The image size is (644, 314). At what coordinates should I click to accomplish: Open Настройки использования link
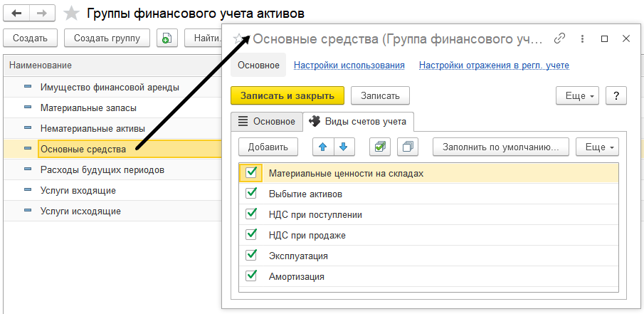(x=349, y=66)
